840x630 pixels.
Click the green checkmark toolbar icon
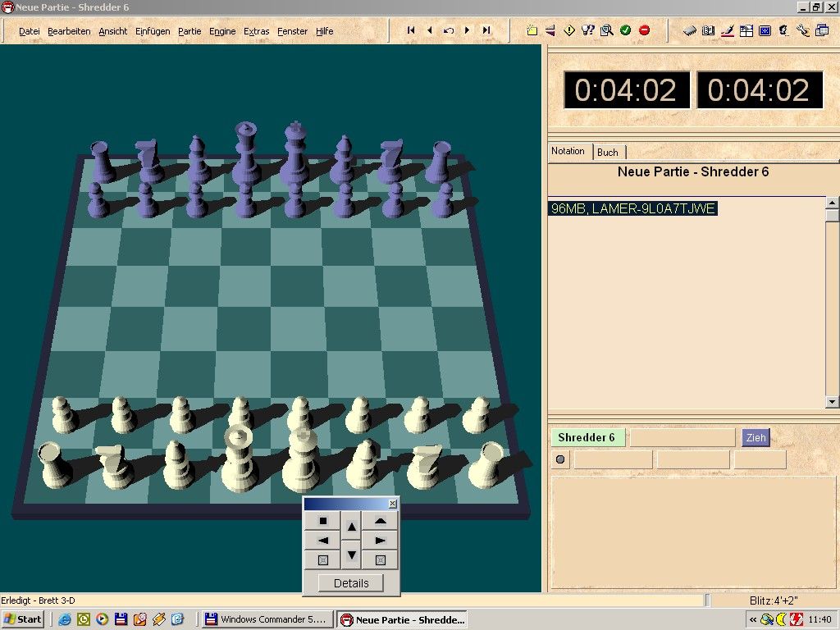click(x=626, y=30)
